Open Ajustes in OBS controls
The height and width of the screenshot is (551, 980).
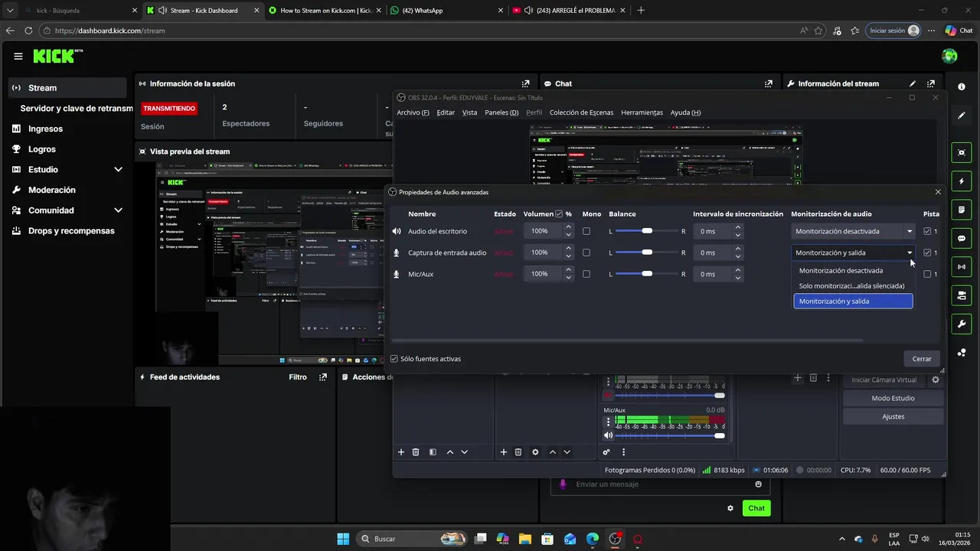tap(893, 416)
